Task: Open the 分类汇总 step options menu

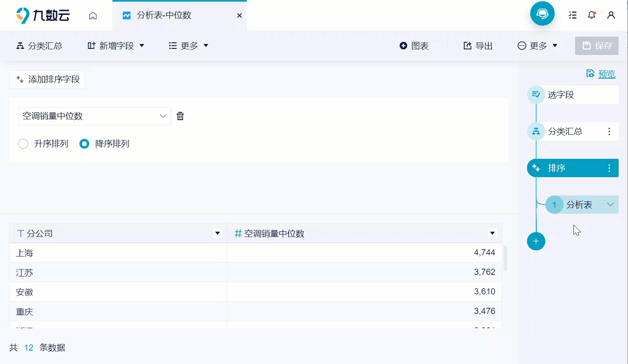Action: click(609, 132)
